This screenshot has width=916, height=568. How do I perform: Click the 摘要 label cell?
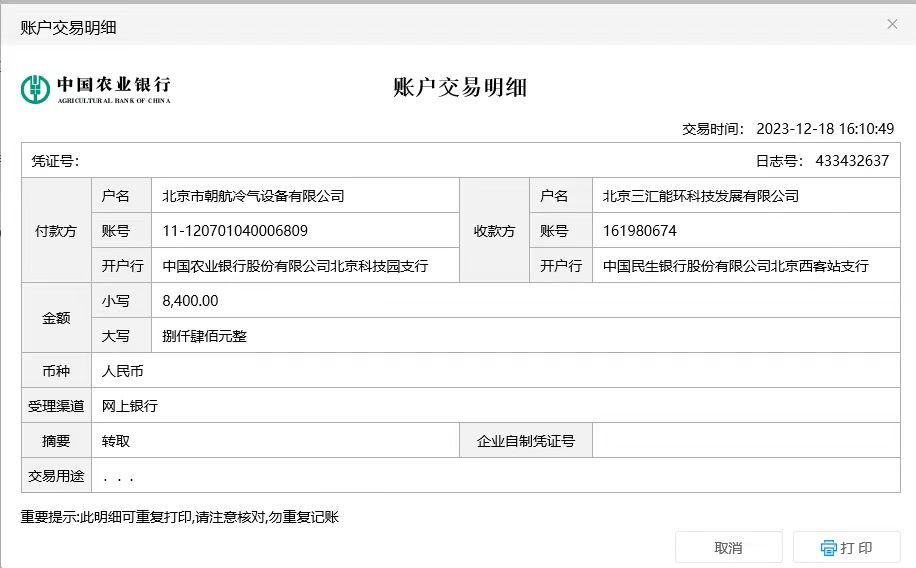57,441
